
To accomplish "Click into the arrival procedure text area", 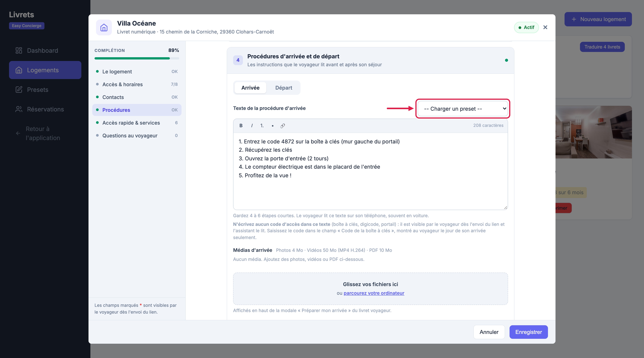I will click(370, 171).
